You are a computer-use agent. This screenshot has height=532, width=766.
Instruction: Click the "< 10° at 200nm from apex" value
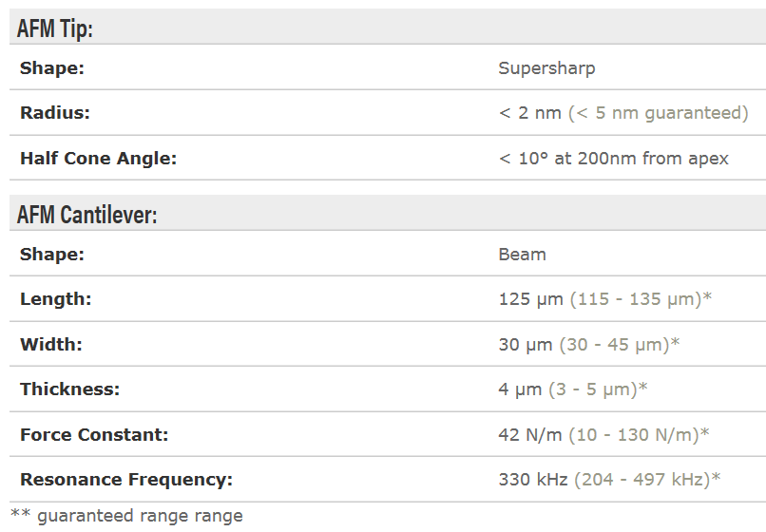[613, 159]
